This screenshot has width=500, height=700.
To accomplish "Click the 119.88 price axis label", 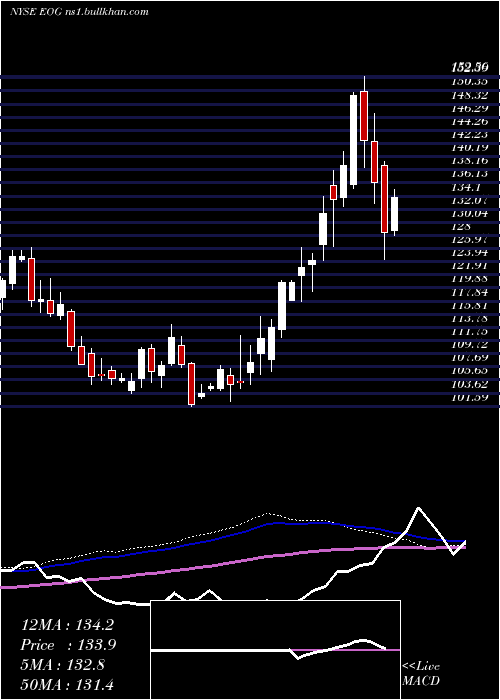I will pyautogui.click(x=469, y=279).
